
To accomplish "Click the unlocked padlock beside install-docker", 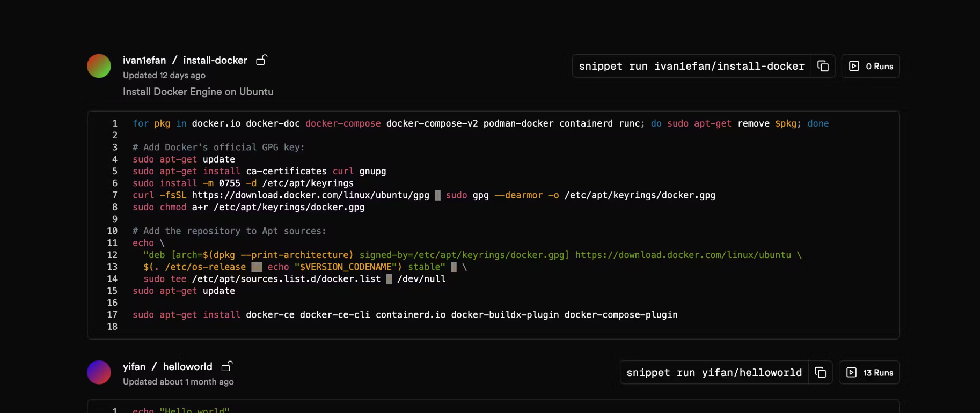I will point(261,60).
